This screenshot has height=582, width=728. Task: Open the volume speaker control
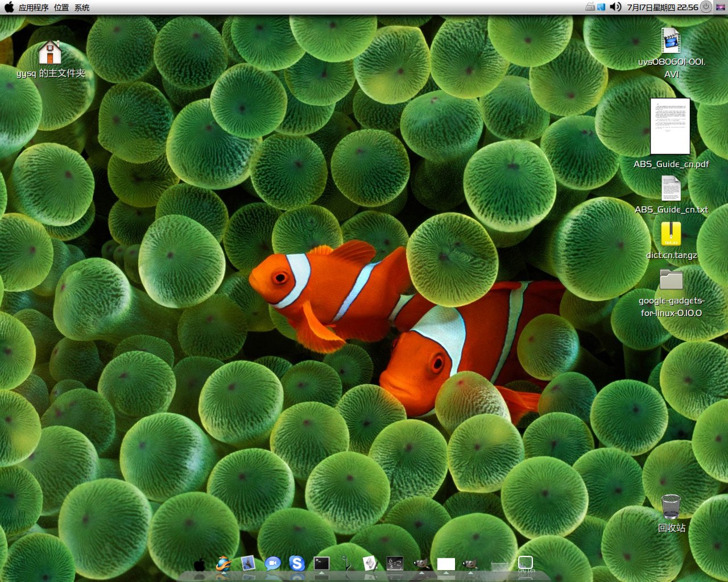[x=615, y=7]
